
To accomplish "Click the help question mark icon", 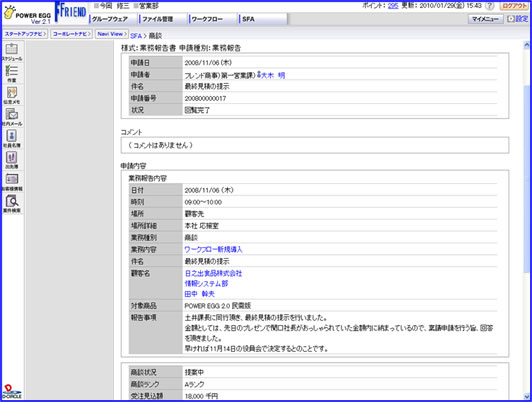I will [490, 6].
